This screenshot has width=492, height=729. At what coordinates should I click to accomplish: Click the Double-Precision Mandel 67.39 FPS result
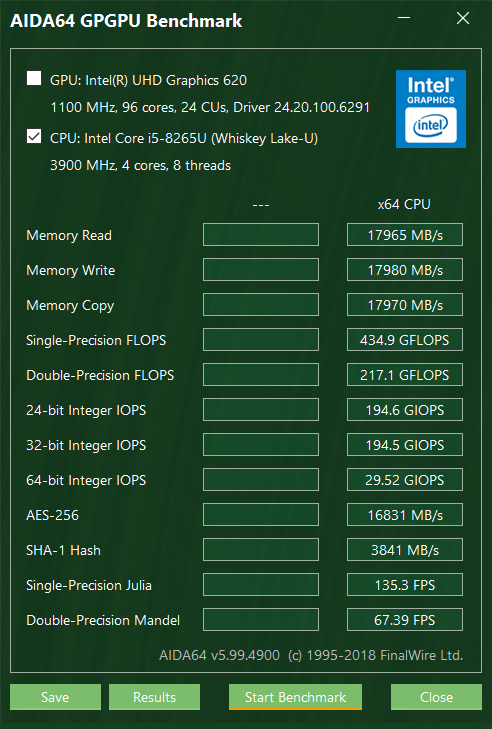click(x=405, y=620)
